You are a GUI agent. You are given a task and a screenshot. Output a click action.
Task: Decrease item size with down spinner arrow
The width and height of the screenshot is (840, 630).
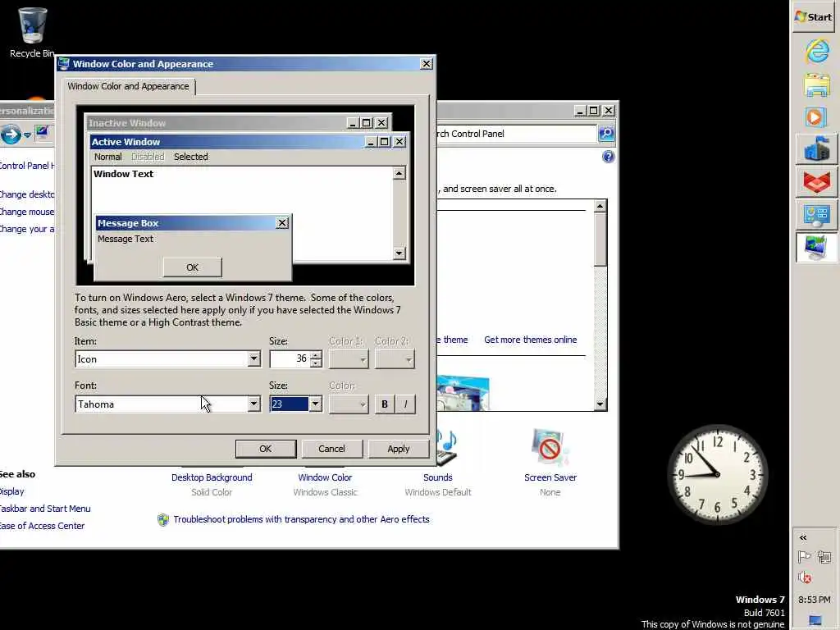[316, 363]
